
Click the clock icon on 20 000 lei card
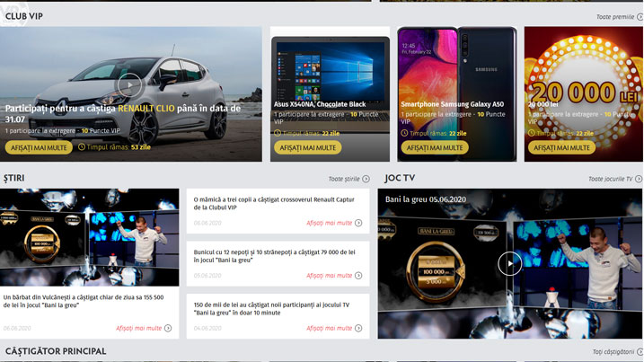click(532, 133)
